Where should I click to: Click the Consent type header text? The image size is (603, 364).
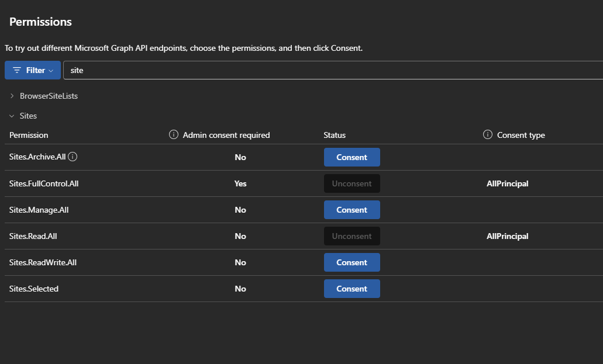(x=521, y=135)
